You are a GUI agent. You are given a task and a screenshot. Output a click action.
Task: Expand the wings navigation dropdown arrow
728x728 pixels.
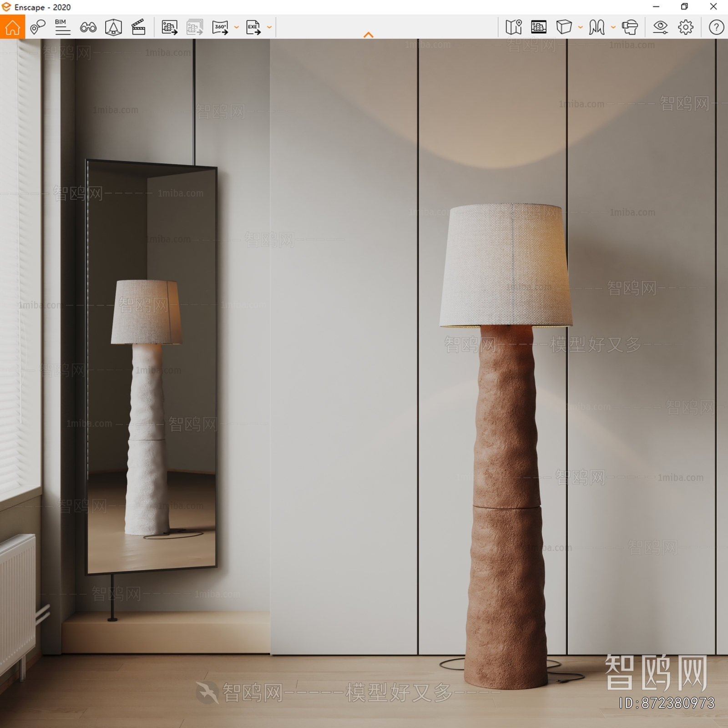[x=613, y=27]
